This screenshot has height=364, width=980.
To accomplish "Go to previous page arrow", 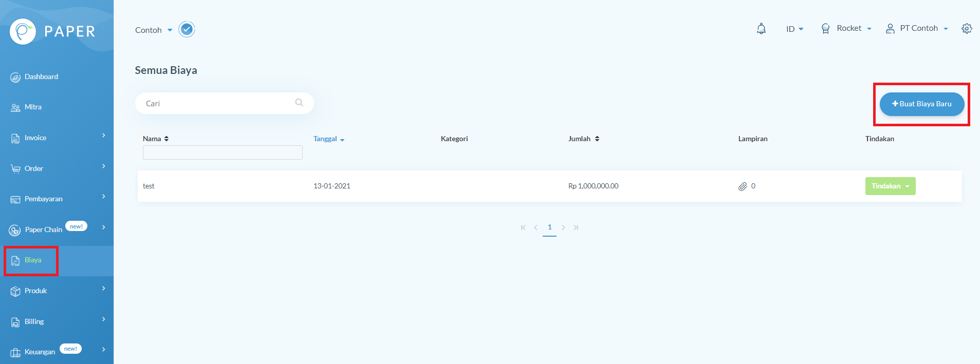I will click(535, 227).
